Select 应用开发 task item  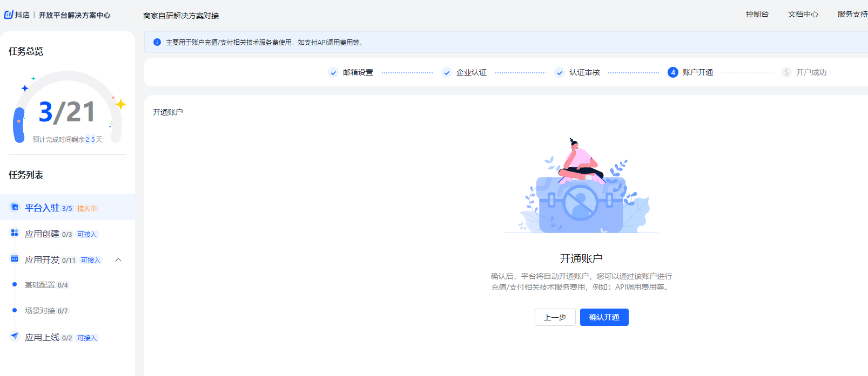(x=68, y=260)
